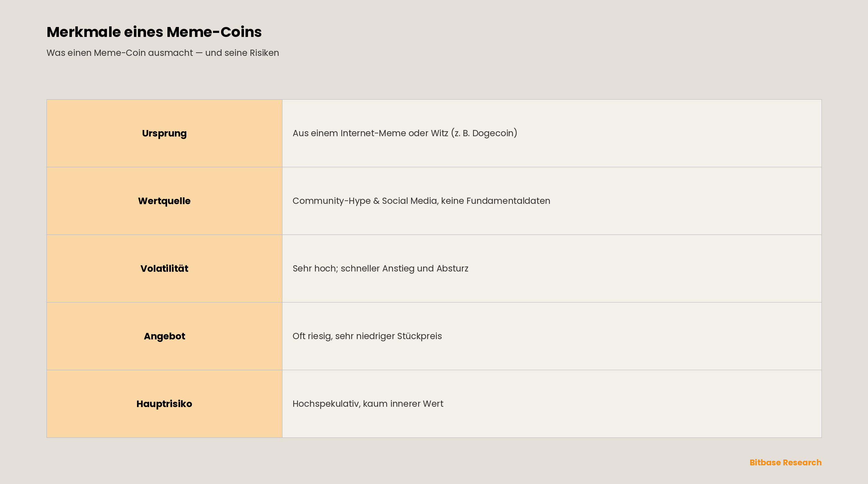Select the phrase Internet-Meme in the first row
Screen dimensions: 868x484
(x=373, y=133)
